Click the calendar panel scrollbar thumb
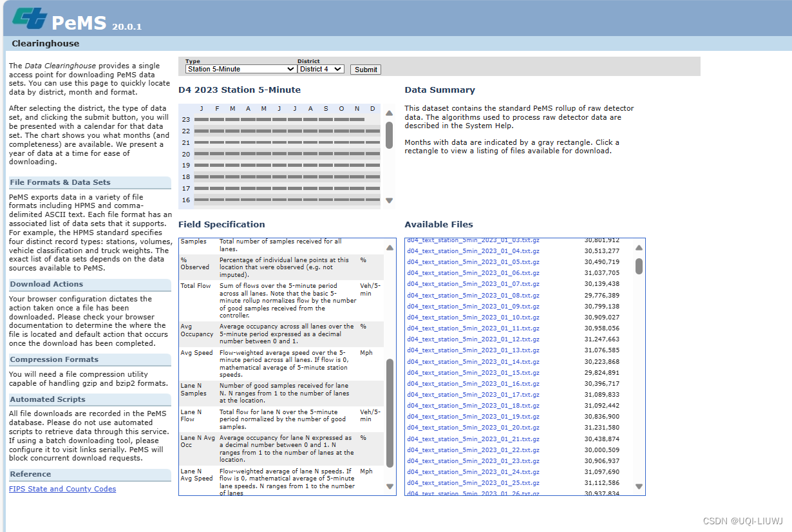This screenshot has height=532, width=792. point(389,135)
